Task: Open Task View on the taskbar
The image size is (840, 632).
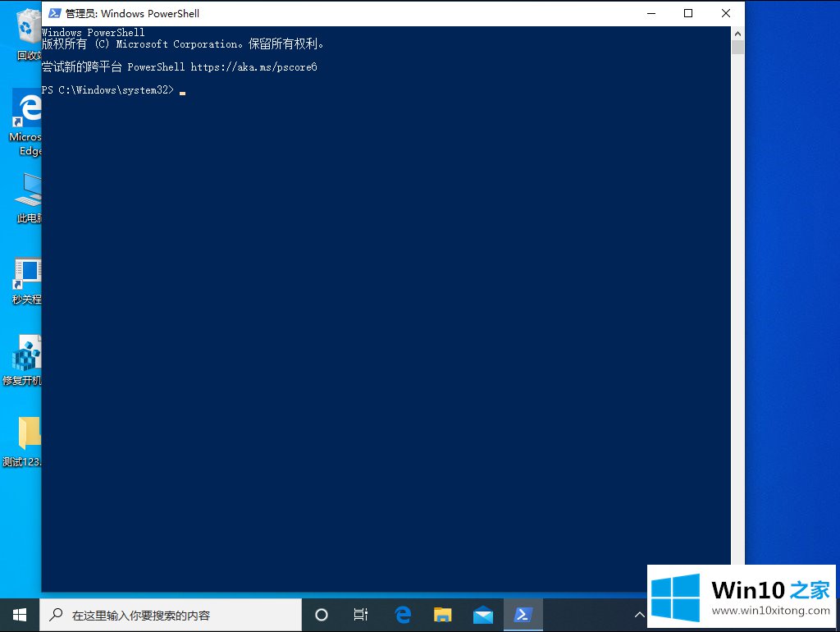Action: tap(361, 615)
